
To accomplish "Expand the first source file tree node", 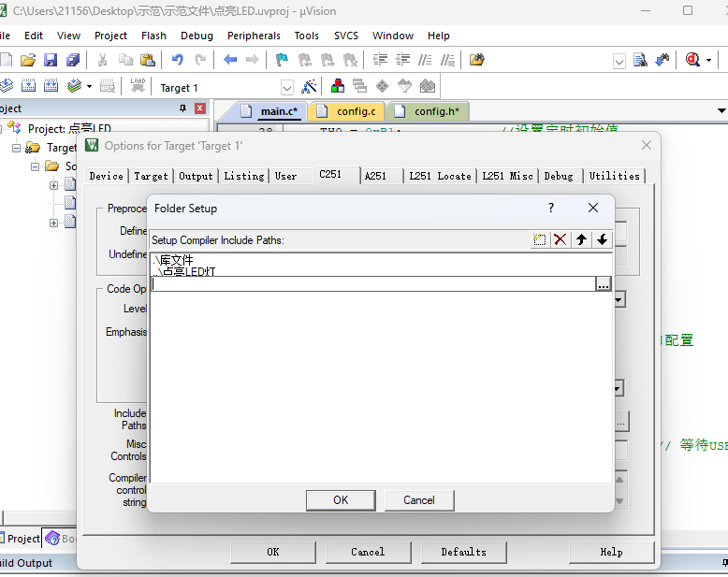I will [54, 185].
